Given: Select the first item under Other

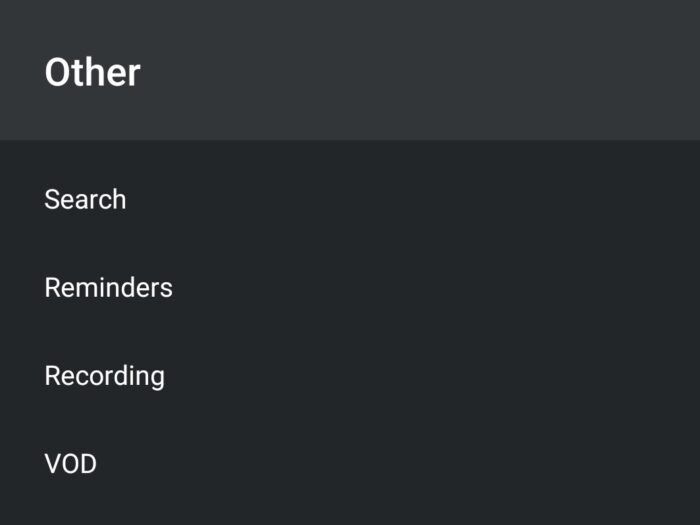Looking at the screenshot, I should [86, 199].
